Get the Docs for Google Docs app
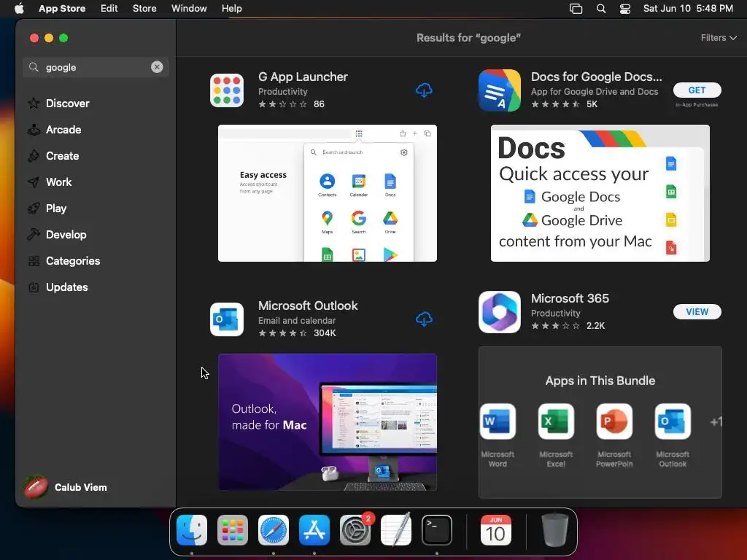The image size is (747, 560). 697,90
